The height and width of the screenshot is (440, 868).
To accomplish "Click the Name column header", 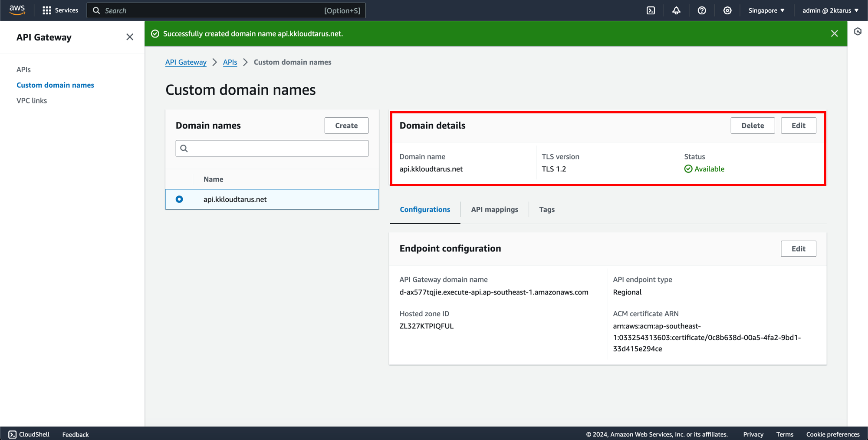I will (213, 179).
